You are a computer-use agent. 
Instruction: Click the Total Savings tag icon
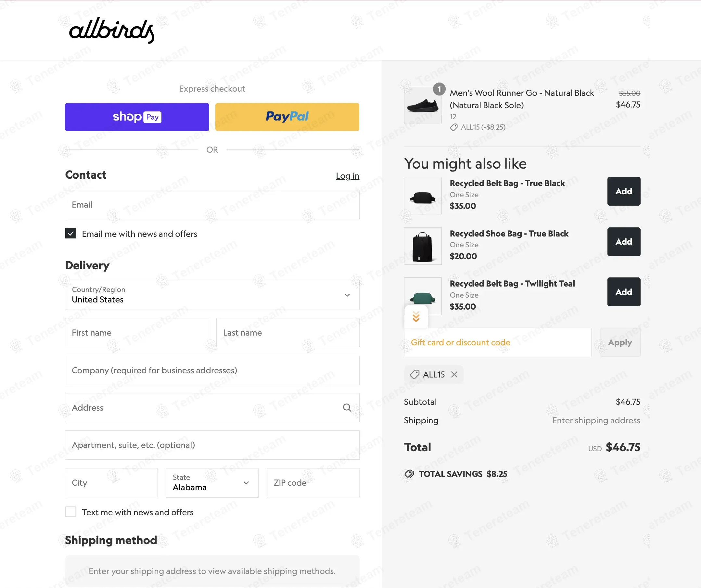tap(409, 474)
